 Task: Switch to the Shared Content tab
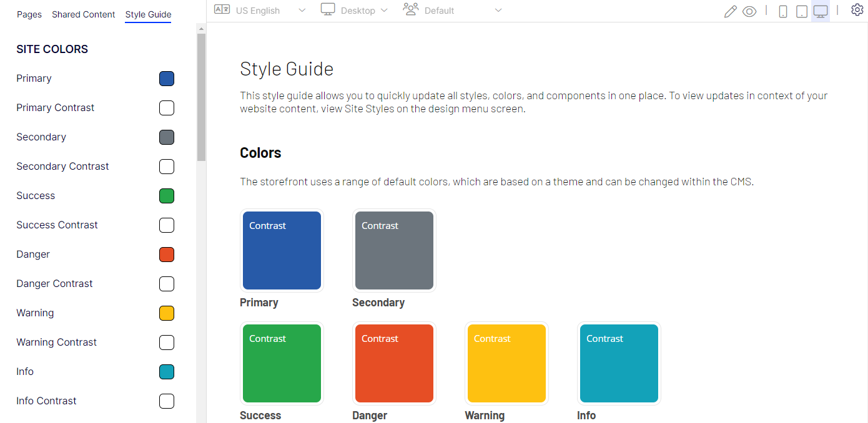tap(84, 14)
